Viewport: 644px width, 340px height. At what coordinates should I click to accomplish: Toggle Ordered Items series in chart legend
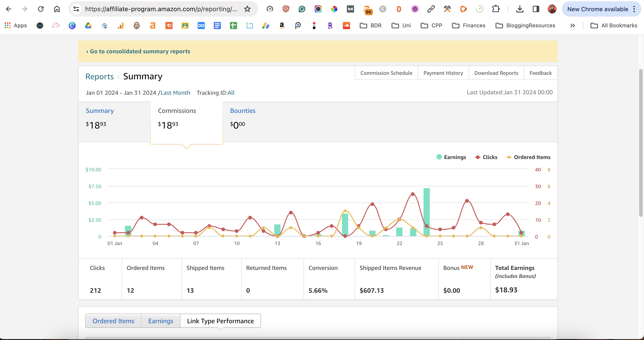(528, 157)
